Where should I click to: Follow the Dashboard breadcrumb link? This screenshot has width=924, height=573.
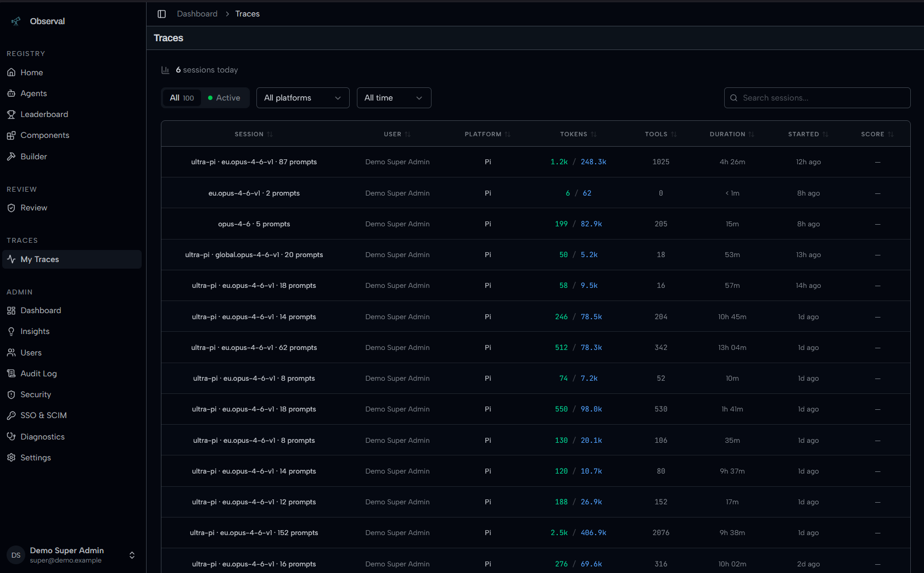click(x=197, y=14)
